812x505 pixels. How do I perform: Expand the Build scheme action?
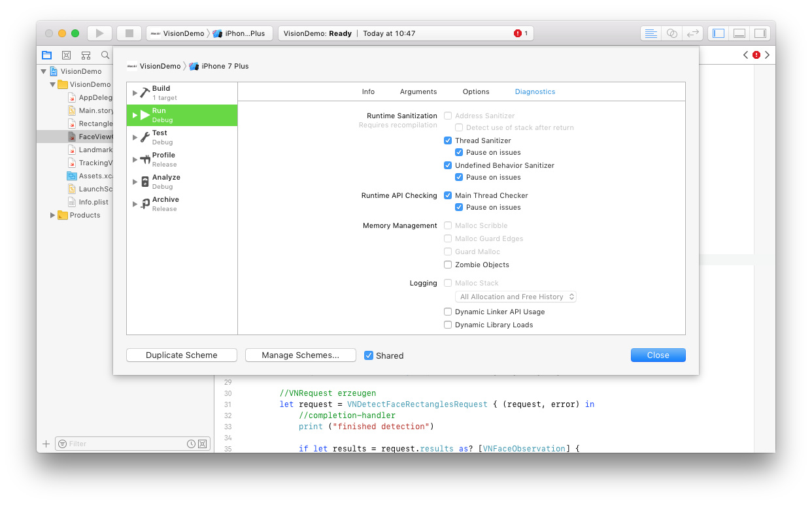[135, 93]
